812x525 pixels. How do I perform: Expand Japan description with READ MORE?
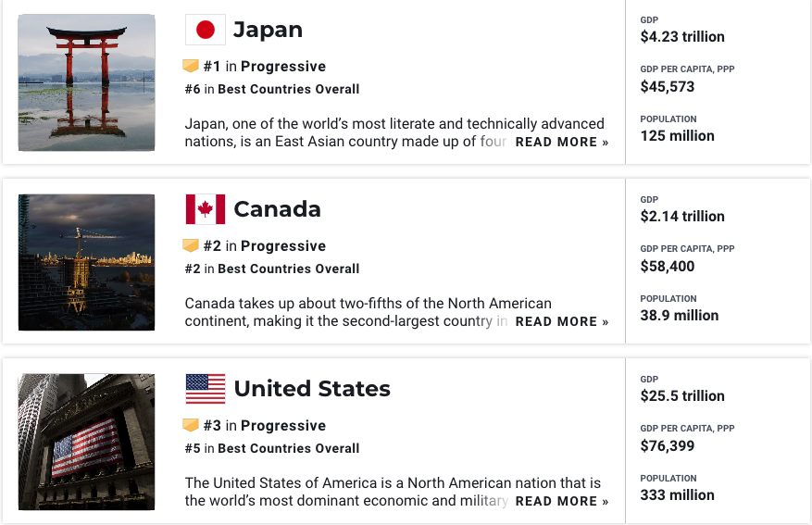tap(562, 142)
